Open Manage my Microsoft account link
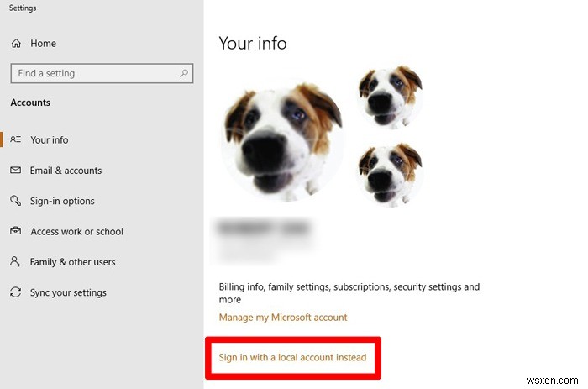This screenshot has width=588, height=389. [x=283, y=318]
